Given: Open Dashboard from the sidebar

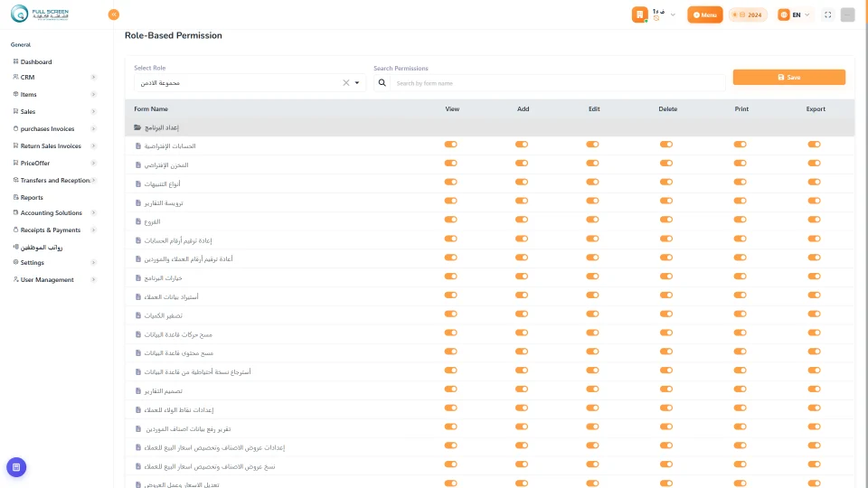Looking at the screenshot, I should click(x=36, y=62).
